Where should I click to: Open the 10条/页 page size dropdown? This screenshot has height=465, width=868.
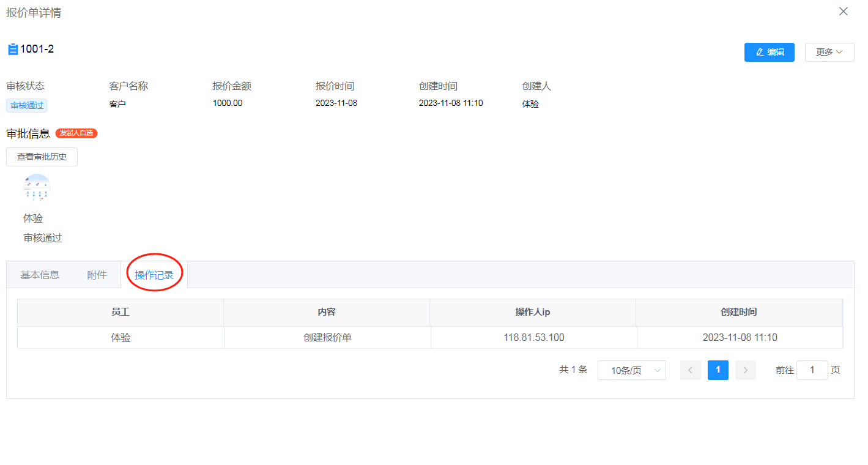[x=631, y=370]
